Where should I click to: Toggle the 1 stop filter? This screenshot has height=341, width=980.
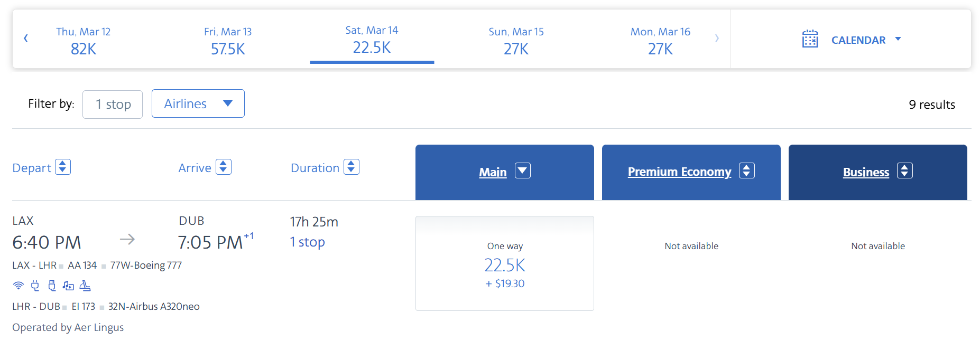click(113, 104)
